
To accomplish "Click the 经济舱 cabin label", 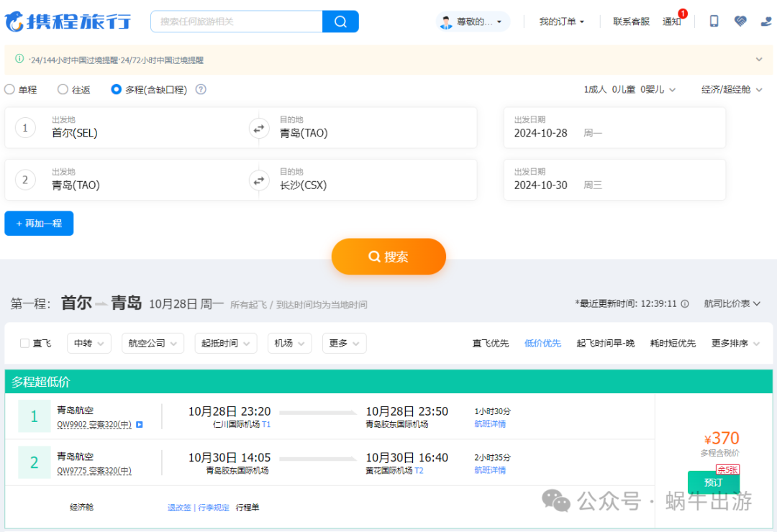I will tap(81, 508).
